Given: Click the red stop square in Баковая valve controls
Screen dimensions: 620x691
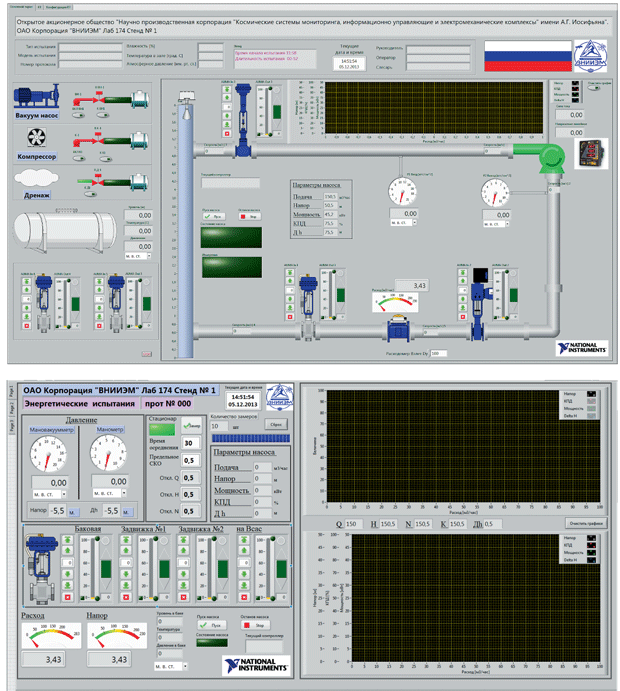Looking at the screenshot, I should 67,597.
